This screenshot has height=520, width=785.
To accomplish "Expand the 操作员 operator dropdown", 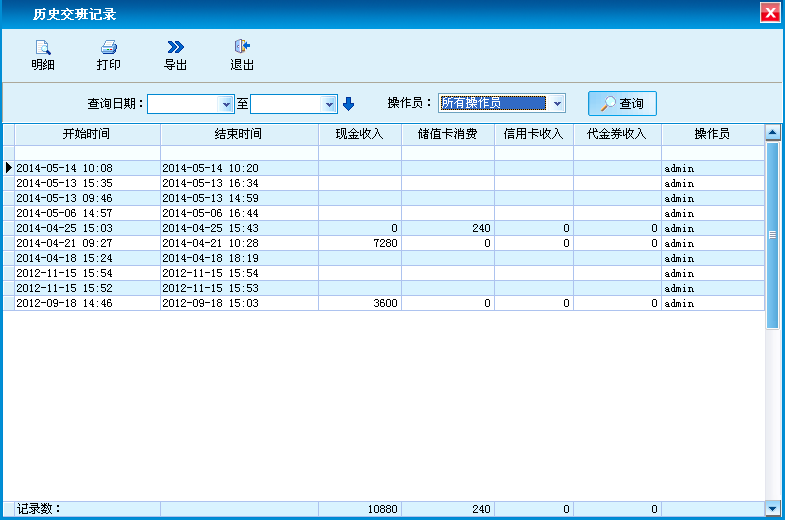I will point(558,103).
